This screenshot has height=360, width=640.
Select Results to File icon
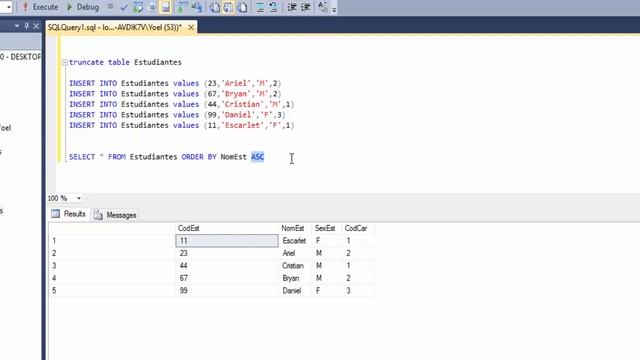click(x=242, y=7)
